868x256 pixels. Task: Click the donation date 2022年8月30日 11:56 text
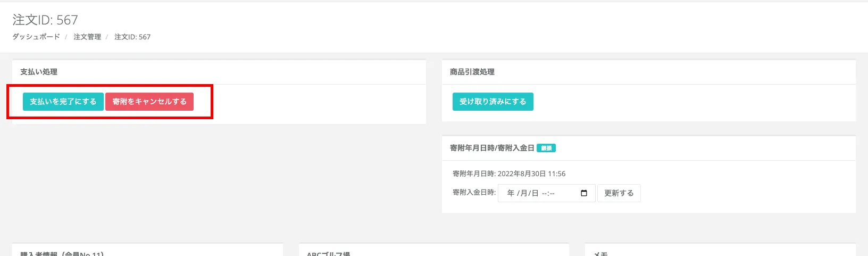[531, 174]
